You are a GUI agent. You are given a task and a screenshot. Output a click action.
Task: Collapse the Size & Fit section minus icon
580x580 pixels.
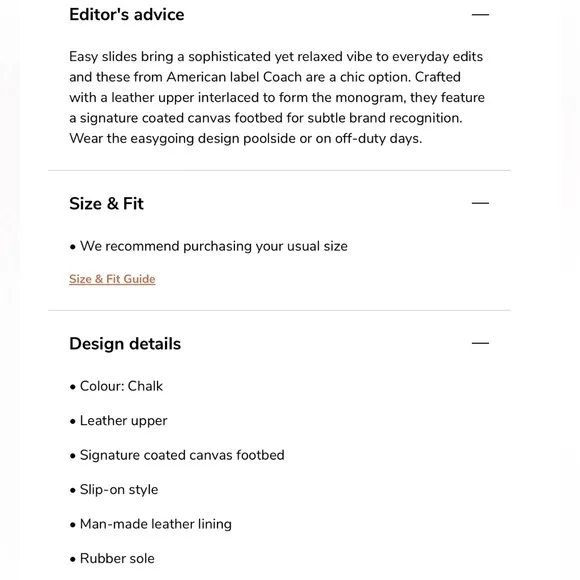(480, 203)
